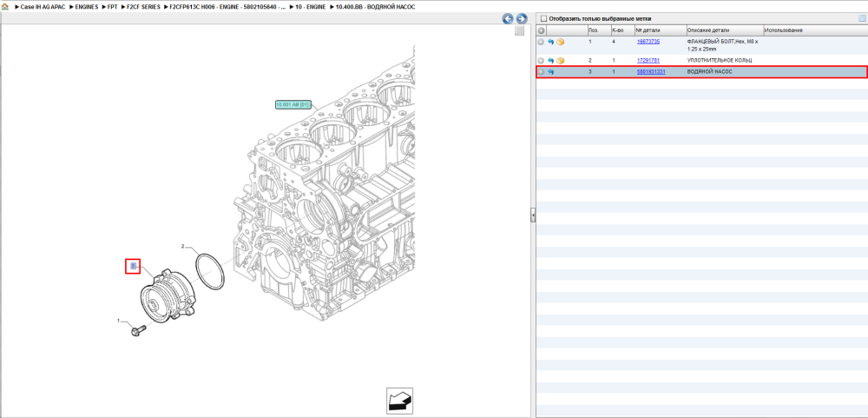Image resolution: width=868 pixels, height=418 pixels.
Task: Select 'ФЛАНЦЕВЫЙ БОЛТ, Hex, M8' description text
Action: tap(722, 45)
